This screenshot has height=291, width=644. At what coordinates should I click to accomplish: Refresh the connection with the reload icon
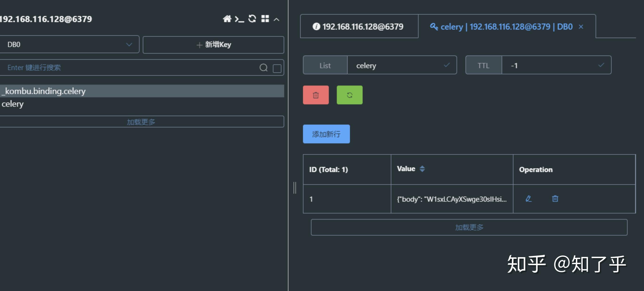tap(252, 19)
